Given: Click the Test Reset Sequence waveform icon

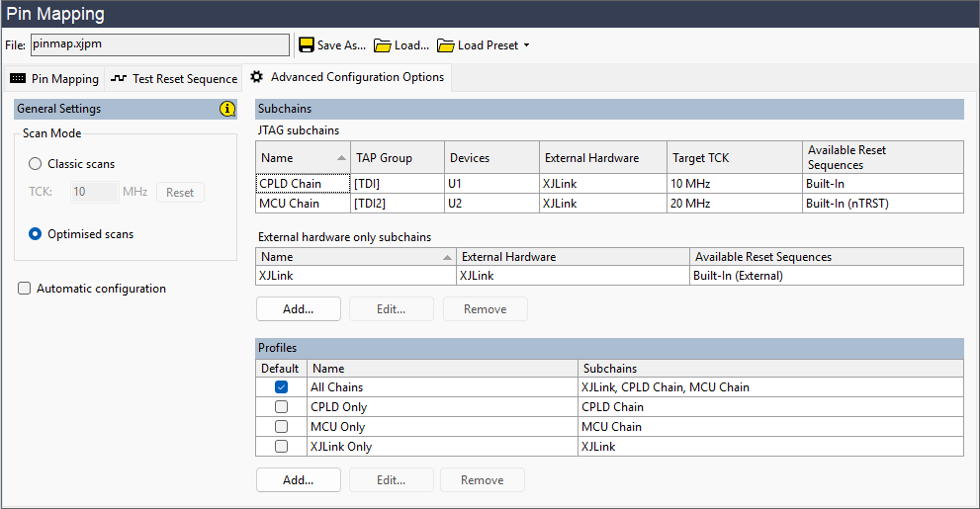Looking at the screenshot, I should point(119,79).
